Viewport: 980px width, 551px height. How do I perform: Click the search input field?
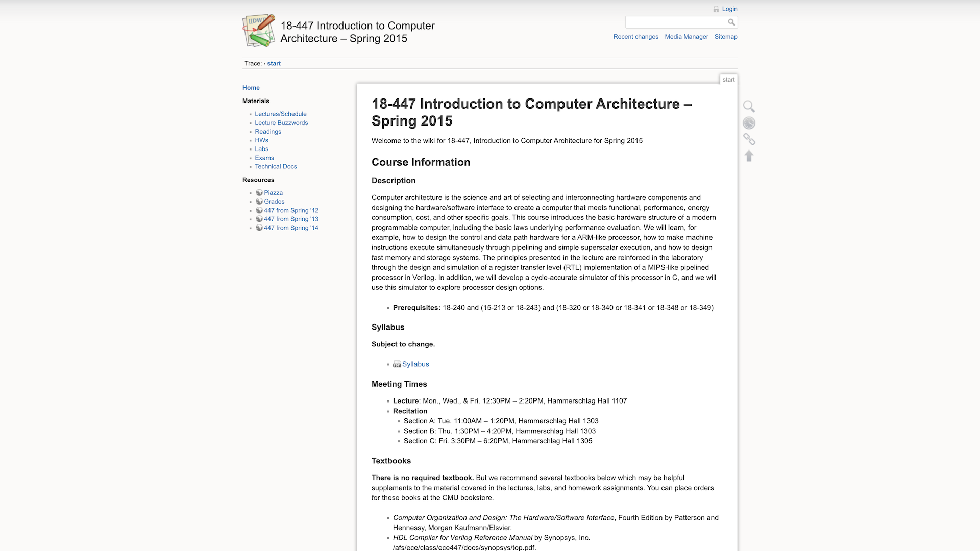pos(676,21)
